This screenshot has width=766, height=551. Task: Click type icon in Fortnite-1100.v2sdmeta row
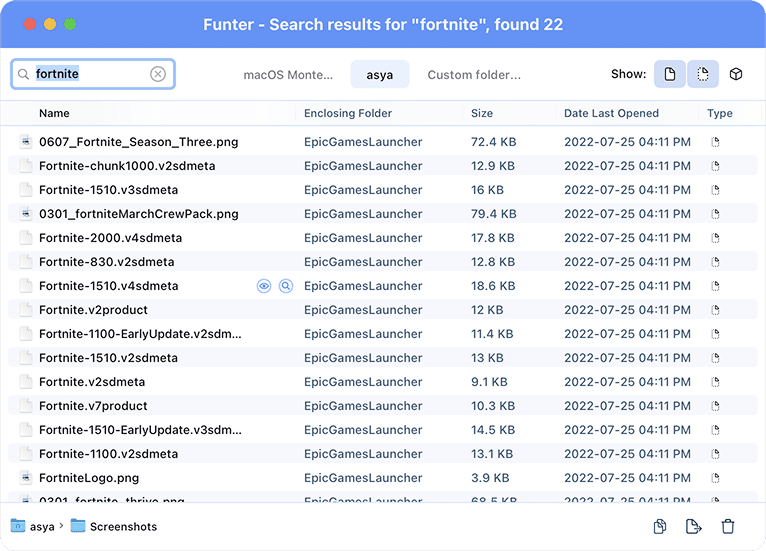pos(715,454)
